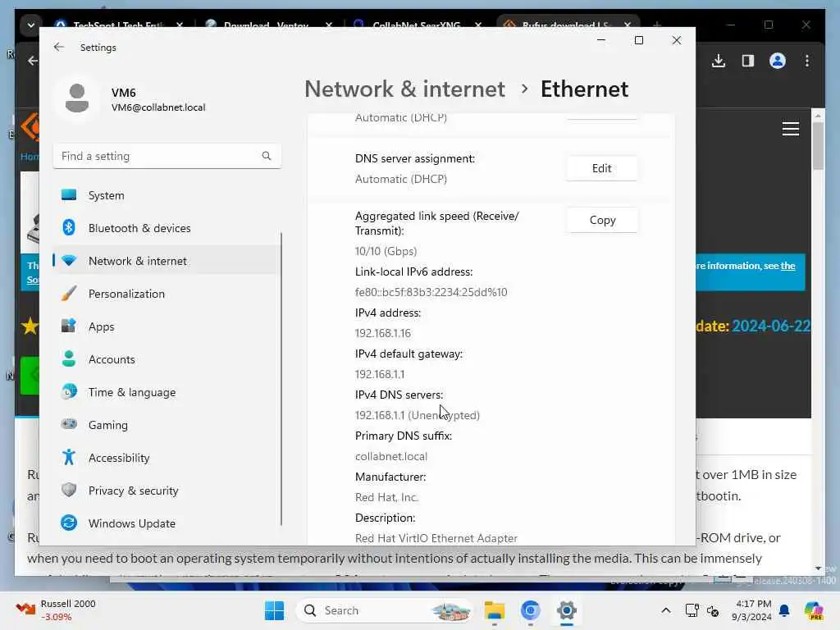The height and width of the screenshot is (630, 840).
Task: Open File Explorer from taskbar
Action: coord(494,610)
